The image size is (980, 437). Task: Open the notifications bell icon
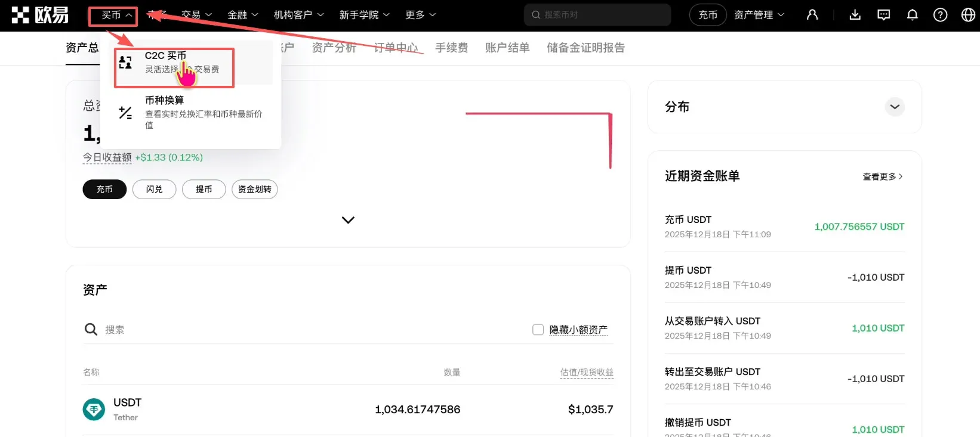click(912, 15)
